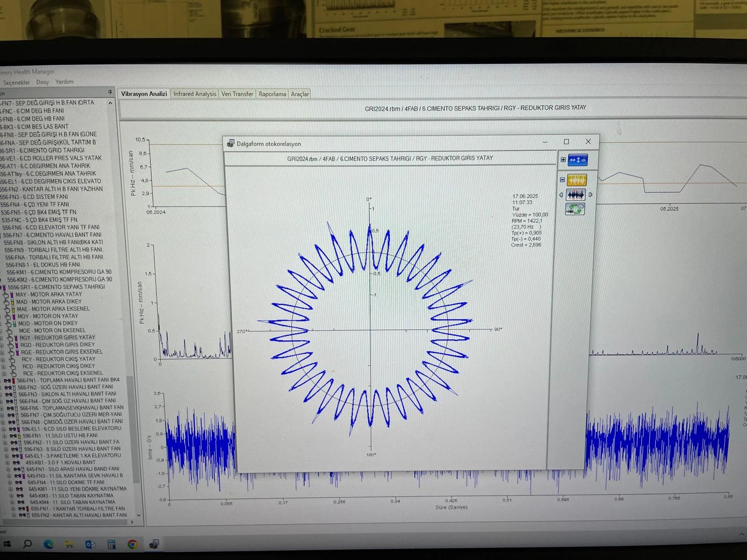This screenshot has height=560, width=747.
Task: Expand the 645-KM3 SILO TABAN KAYNATMA node
Action: pyautogui.click(x=11, y=496)
